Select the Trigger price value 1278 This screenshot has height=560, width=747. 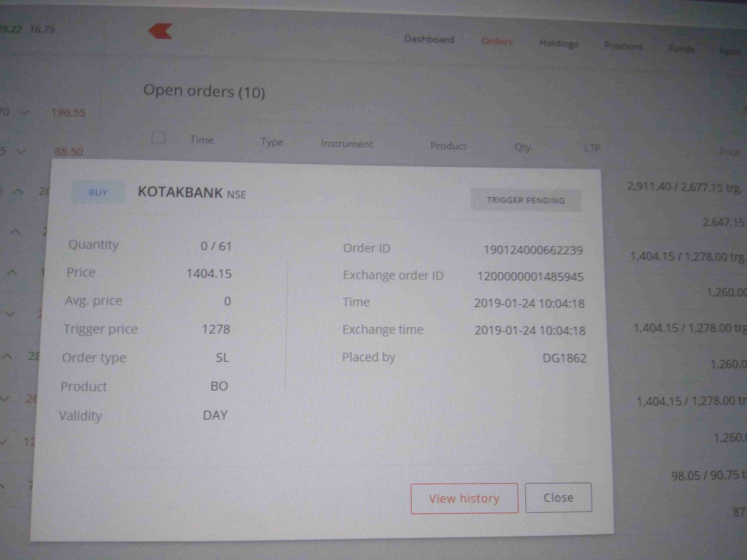tap(216, 329)
